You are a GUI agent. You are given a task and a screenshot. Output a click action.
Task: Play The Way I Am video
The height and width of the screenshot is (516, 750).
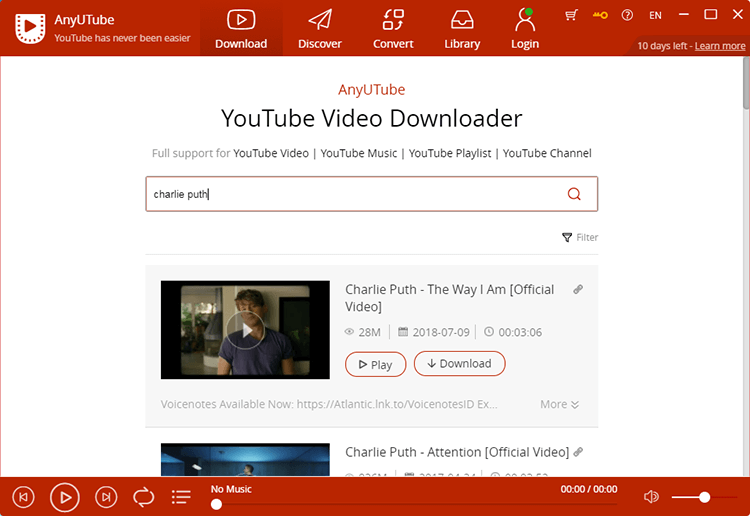[375, 364]
